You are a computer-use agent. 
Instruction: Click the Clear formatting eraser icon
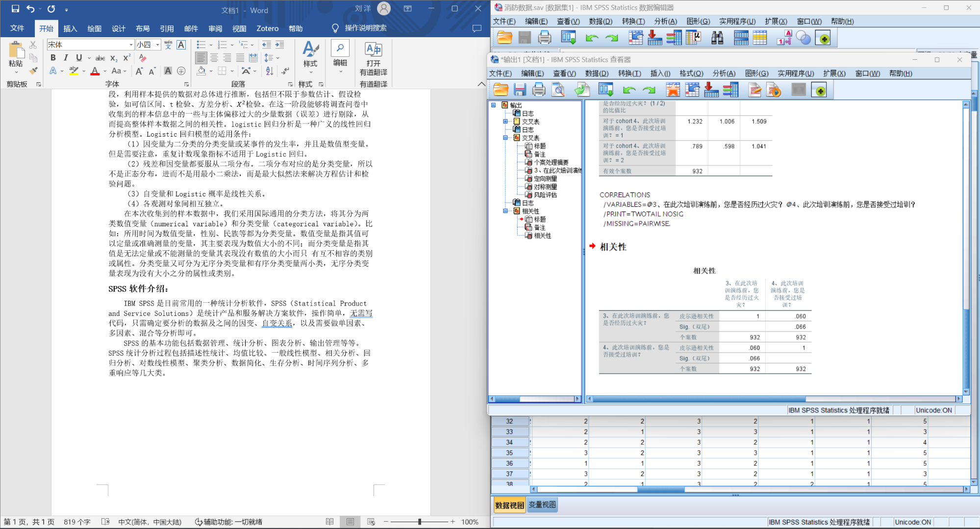point(143,58)
